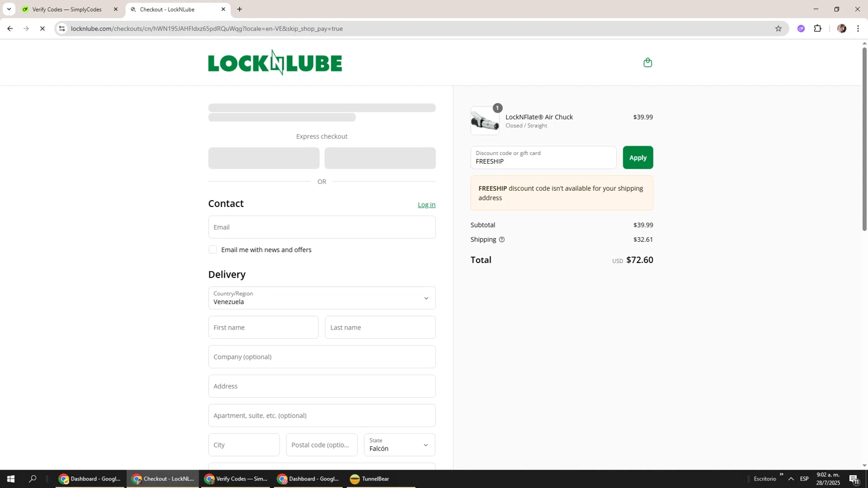868x488 pixels.
Task: Select the Checkout LockNLube browser tab
Action: pyautogui.click(x=178, y=9)
